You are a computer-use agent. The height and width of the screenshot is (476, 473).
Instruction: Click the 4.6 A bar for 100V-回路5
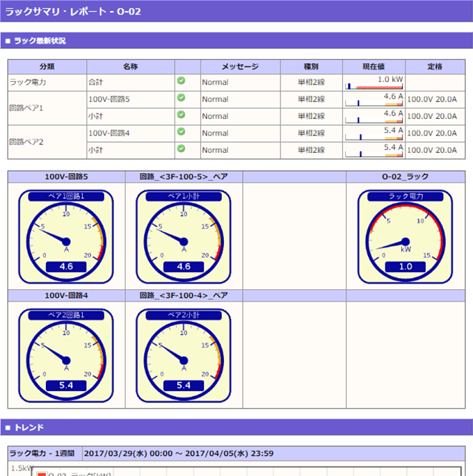click(x=374, y=99)
